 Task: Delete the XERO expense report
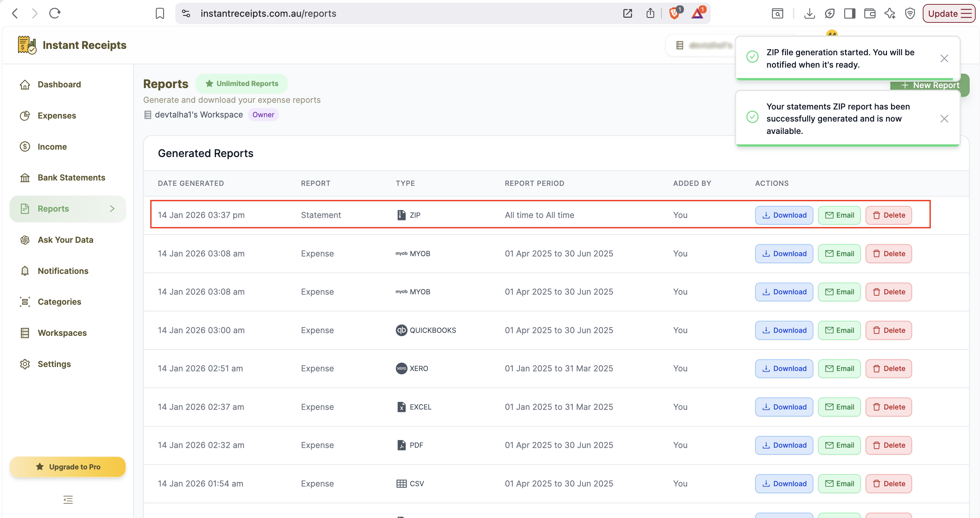point(889,368)
